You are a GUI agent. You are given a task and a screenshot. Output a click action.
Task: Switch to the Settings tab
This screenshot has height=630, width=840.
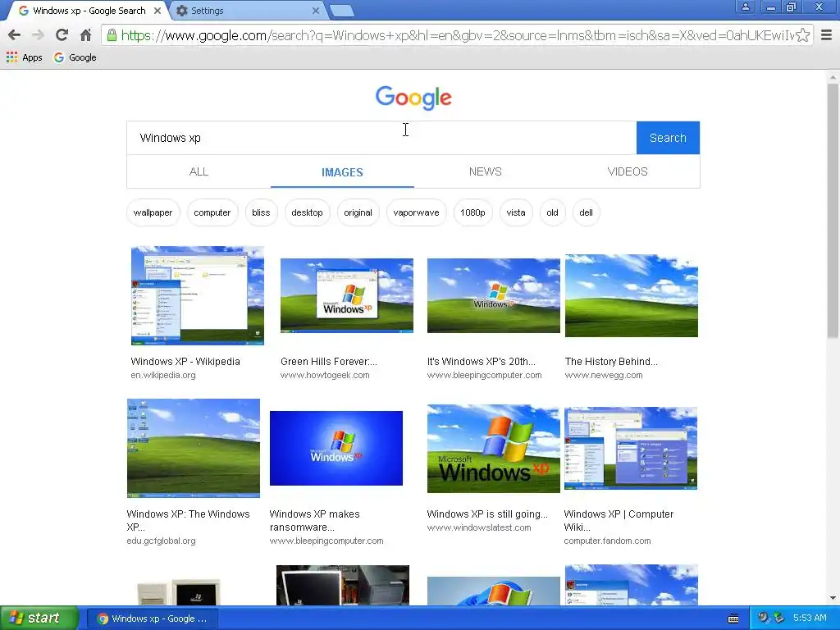click(246, 11)
